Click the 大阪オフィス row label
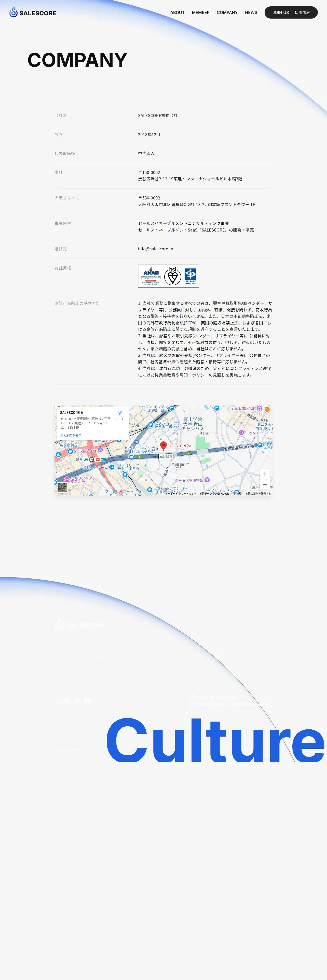327x980 pixels. (67, 198)
